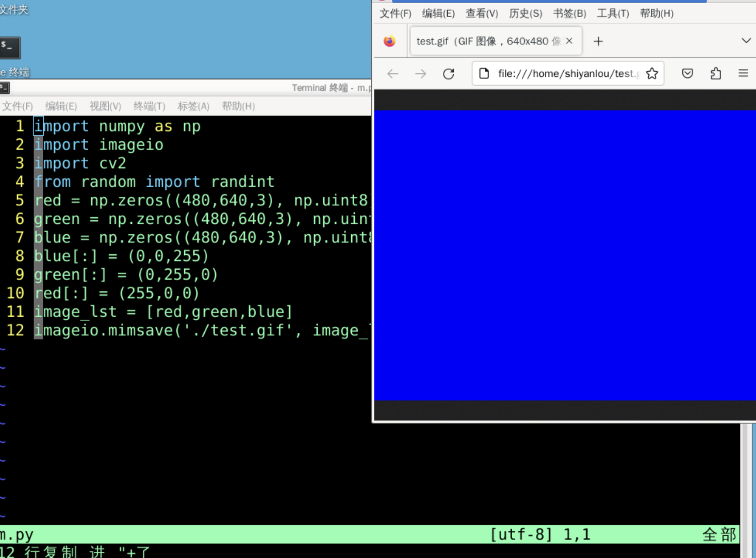Click 'm.py' in vim status bar
This screenshot has height=558, width=756.
tap(17, 534)
